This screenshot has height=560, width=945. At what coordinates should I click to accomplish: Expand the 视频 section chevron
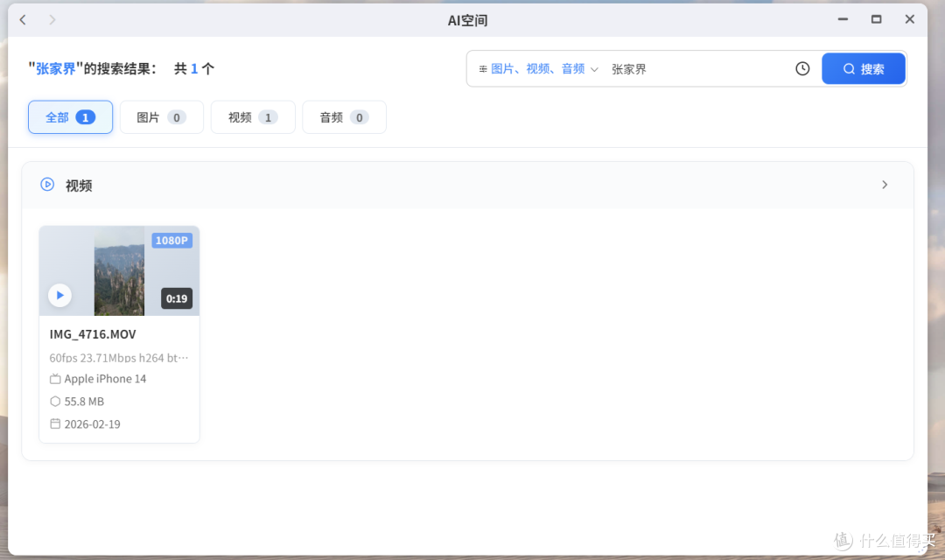click(885, 185)
